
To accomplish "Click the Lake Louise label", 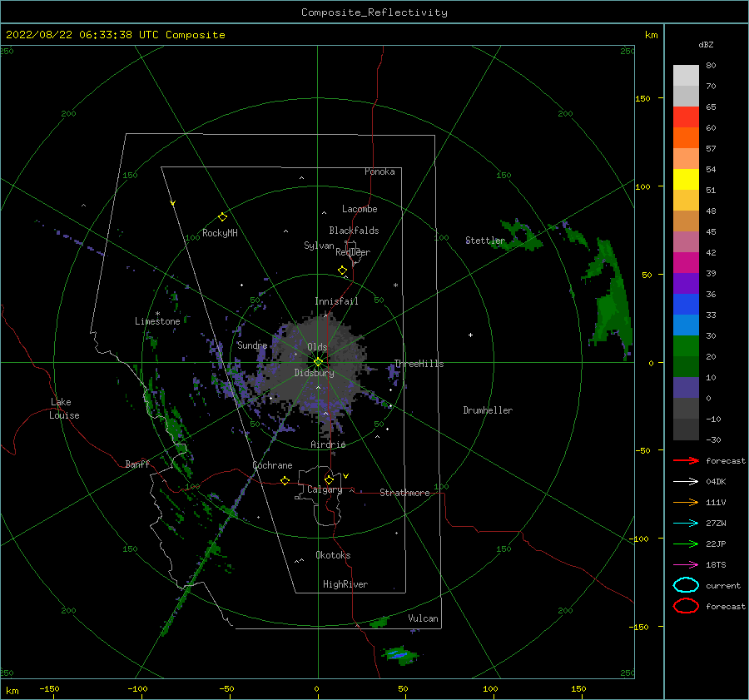I will click(64, 409).
